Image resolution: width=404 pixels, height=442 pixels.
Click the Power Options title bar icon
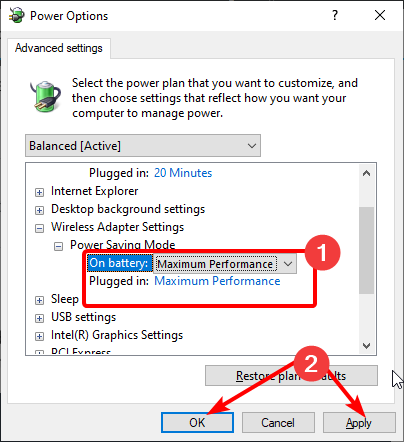pos(17,15)
